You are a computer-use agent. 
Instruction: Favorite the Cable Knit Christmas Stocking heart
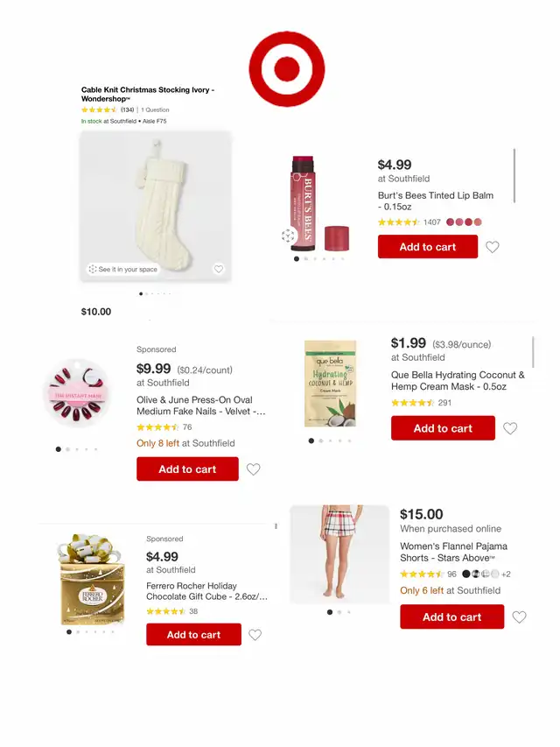219,269
